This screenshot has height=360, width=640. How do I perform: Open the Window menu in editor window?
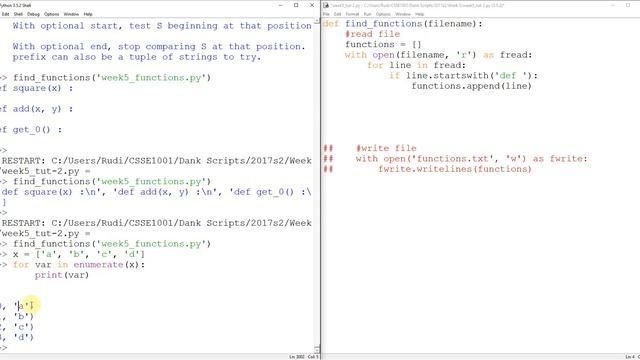tap(403, 14)
